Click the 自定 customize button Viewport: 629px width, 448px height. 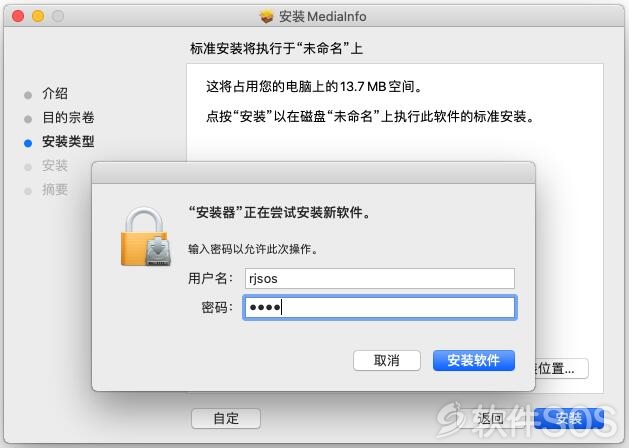click(226, 418)
